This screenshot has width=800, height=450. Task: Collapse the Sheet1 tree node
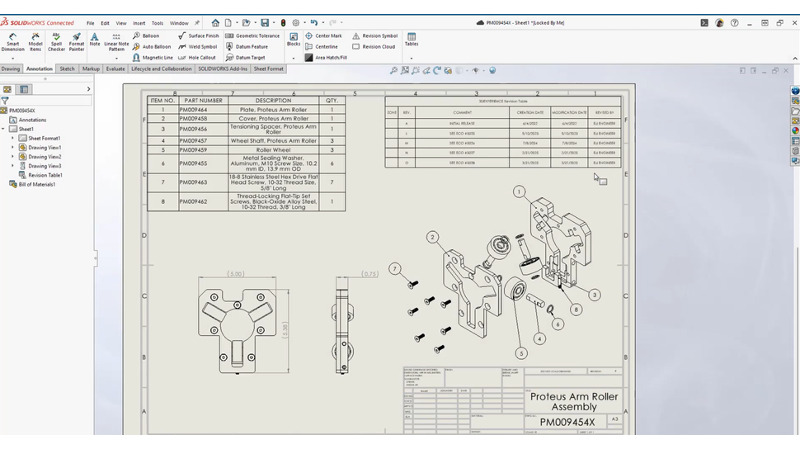tap(4, 129)
